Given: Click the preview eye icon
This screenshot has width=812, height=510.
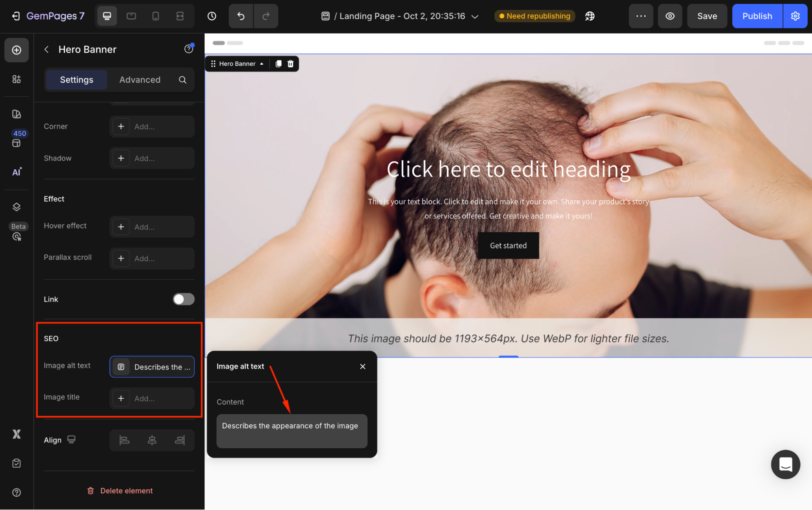Looking at the screenshot, I should coord(670,16).
